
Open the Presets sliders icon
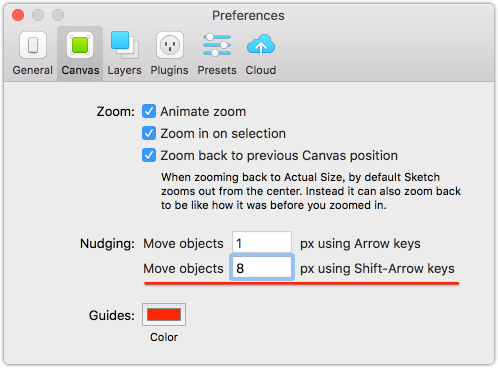(x=217, y=45)
